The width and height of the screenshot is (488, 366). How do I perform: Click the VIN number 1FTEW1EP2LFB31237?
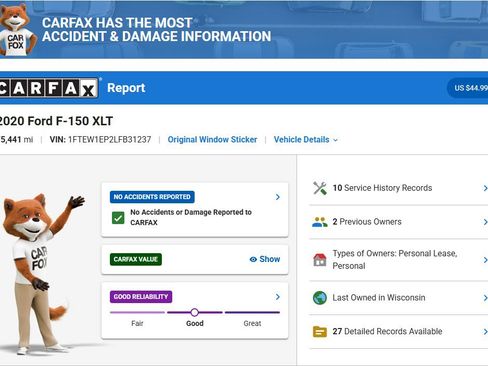(x=109, y=140)
